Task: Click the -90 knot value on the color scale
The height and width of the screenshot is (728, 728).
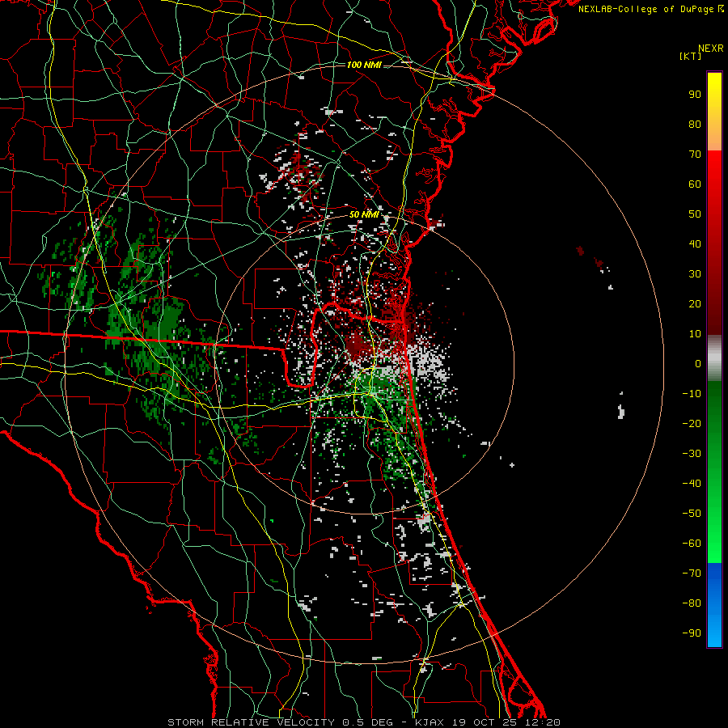Action: 692,633
